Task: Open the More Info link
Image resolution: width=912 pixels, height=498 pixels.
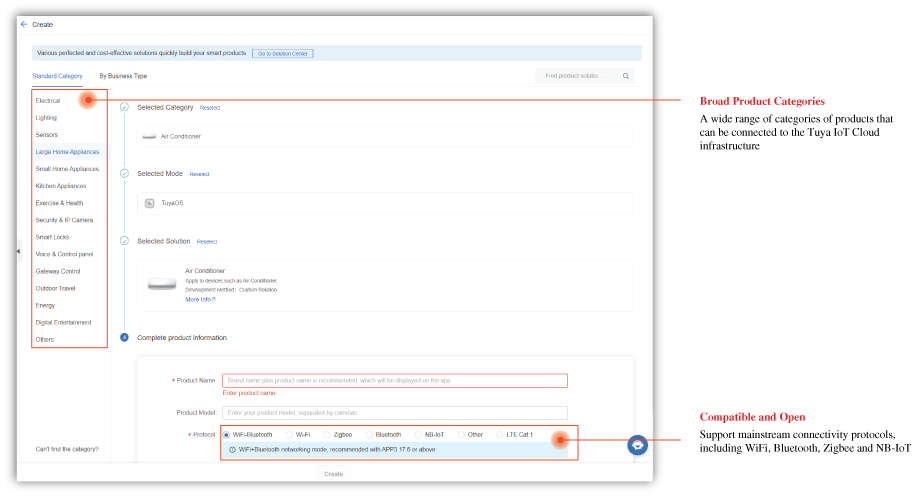Action: (x=200, y=299)
